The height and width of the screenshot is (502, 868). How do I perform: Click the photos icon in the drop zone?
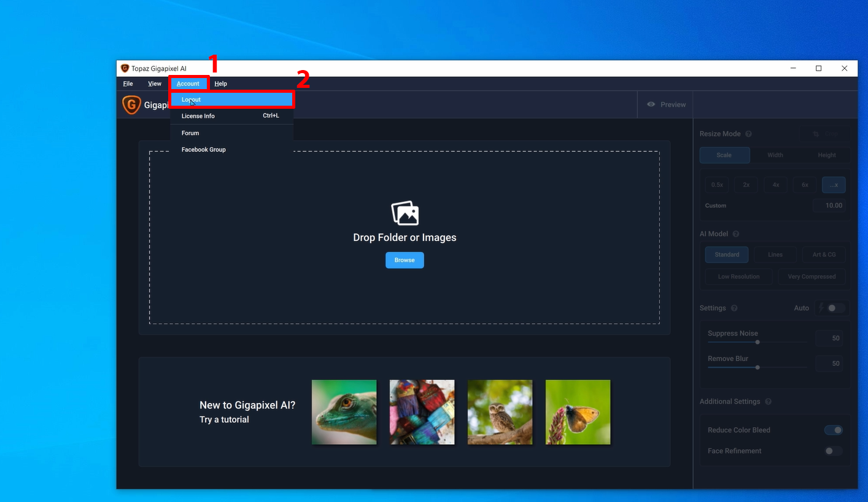(405, 213)
